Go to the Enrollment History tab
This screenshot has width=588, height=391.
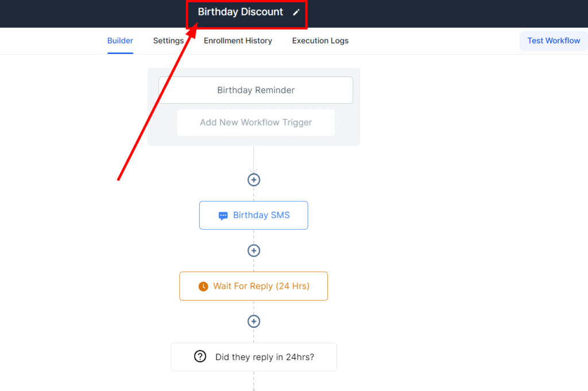[x=238, y=41]
